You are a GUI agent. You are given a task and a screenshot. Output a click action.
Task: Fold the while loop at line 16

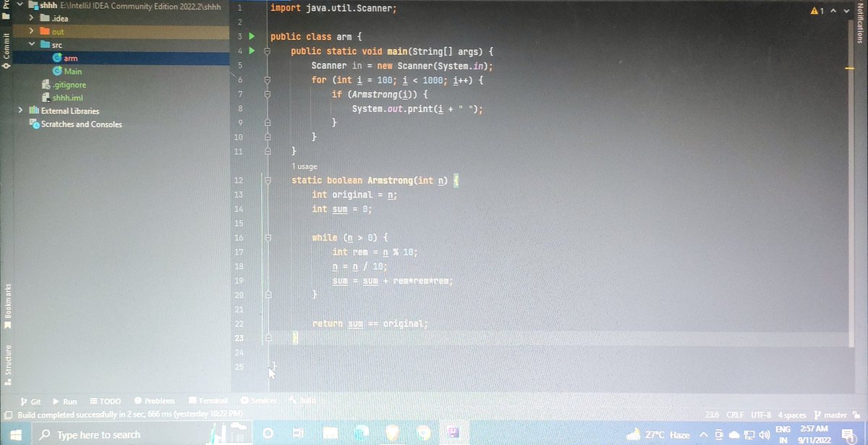267,237
